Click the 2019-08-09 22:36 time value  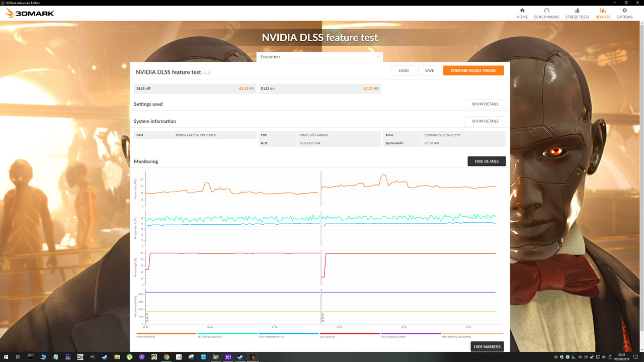pyautogui.click(x=444, y=135)
